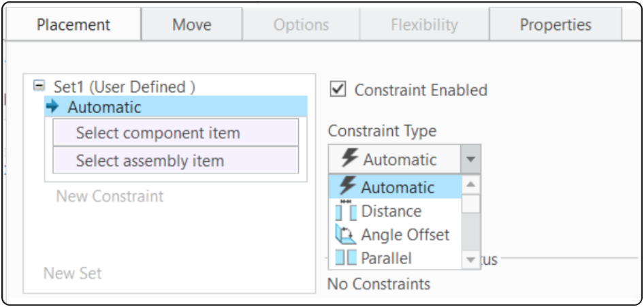Choose Angle Offset from the constraint list

[x=405, y=235]
